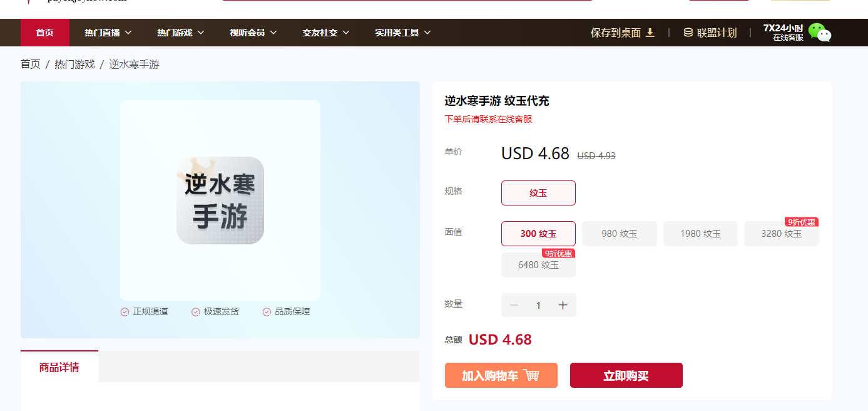Image resolution: width=868 pixels, height=411 pixels.
Task: Decrease quantity with the minus icon
Action: click(x=514, y=305)
